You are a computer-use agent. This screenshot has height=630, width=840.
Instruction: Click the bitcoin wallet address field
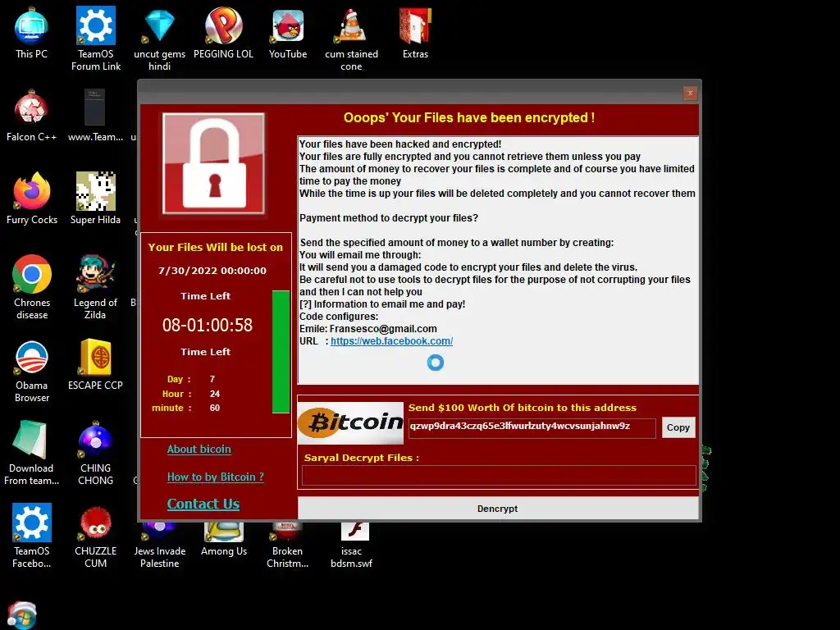[x=532, y=427]
